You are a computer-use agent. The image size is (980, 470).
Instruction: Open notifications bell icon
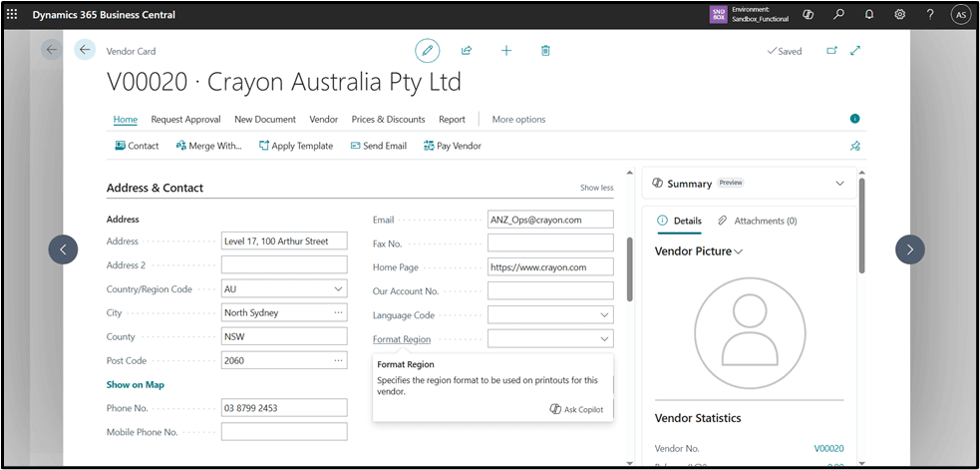pos(869,15)
